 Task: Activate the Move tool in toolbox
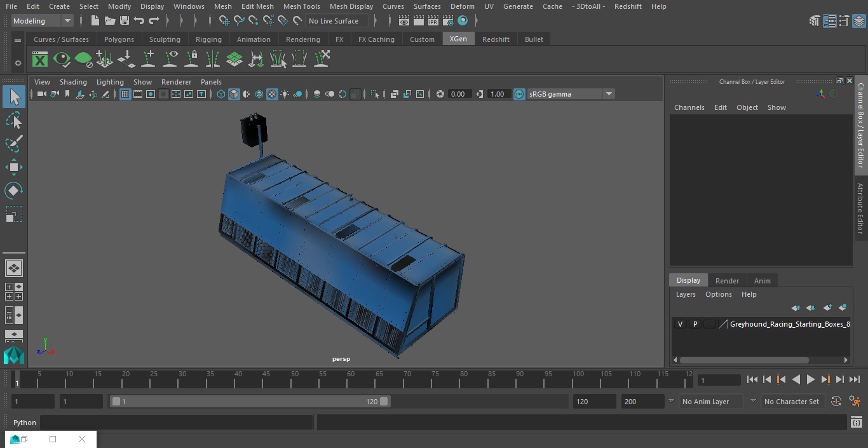[x=14, y=167]
